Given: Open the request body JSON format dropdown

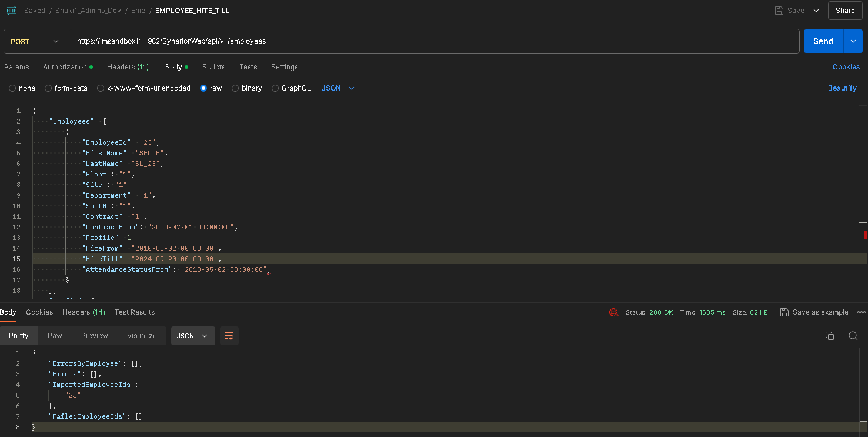Looking at the screenshot, I should pyautogui.click(x=338, y=88).
